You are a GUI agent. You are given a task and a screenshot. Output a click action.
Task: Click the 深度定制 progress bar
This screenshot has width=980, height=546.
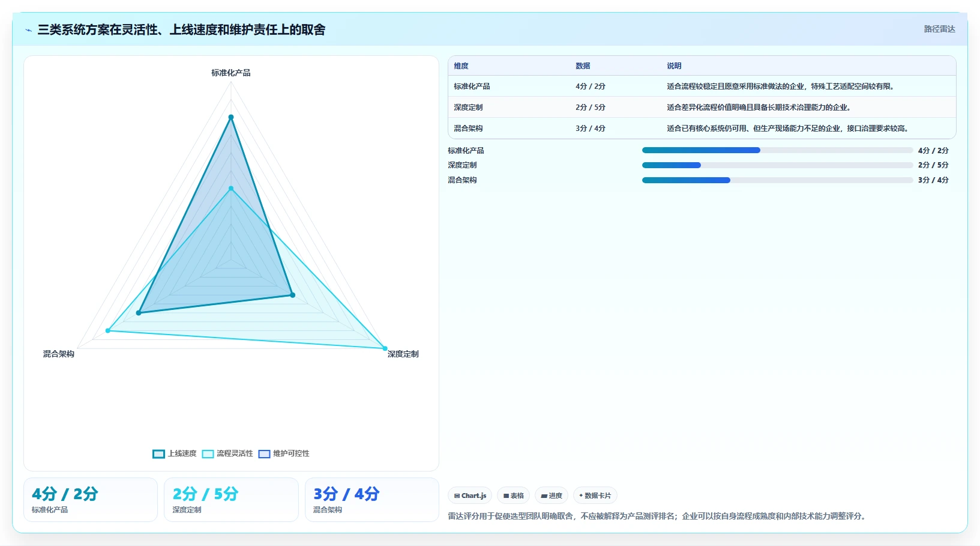point(777,165)
